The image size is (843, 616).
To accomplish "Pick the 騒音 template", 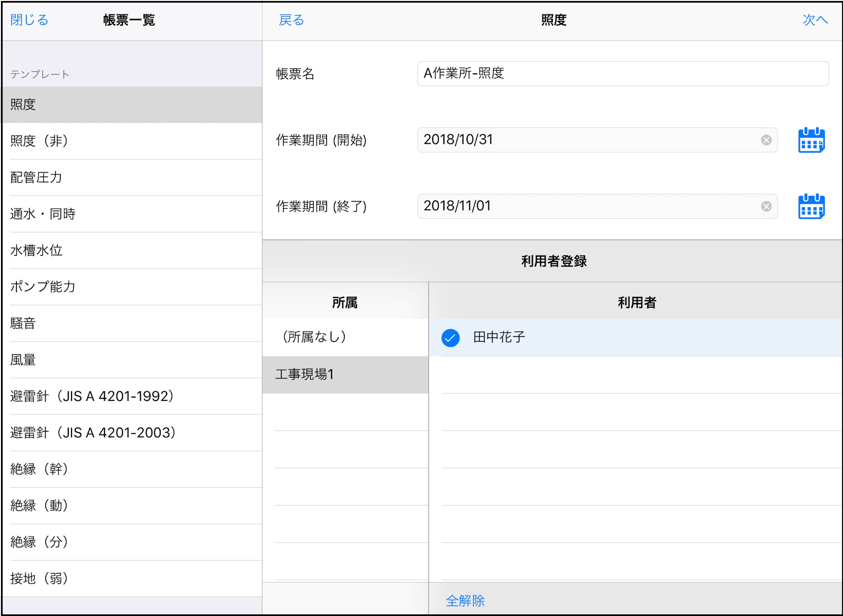I will tap(132, 323).
